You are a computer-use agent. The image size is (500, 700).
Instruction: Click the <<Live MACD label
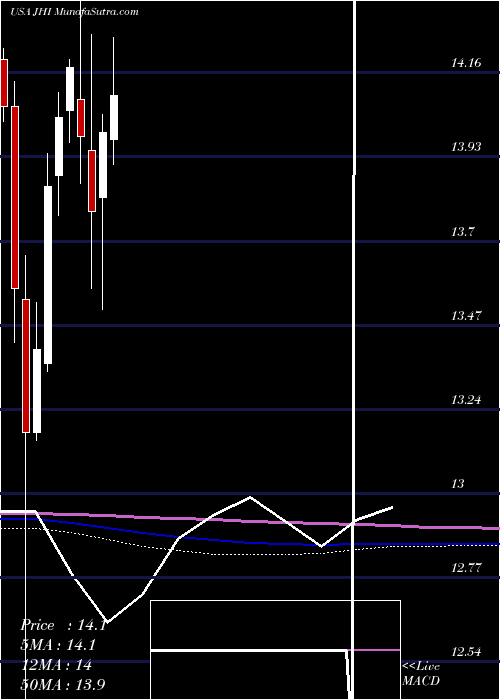[421, 674]
